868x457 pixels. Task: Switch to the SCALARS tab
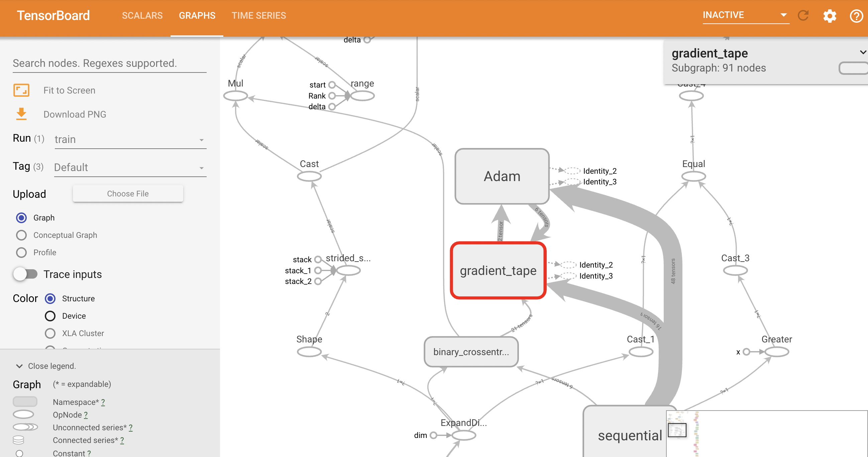pyautogui.click(x=142, y=15)
